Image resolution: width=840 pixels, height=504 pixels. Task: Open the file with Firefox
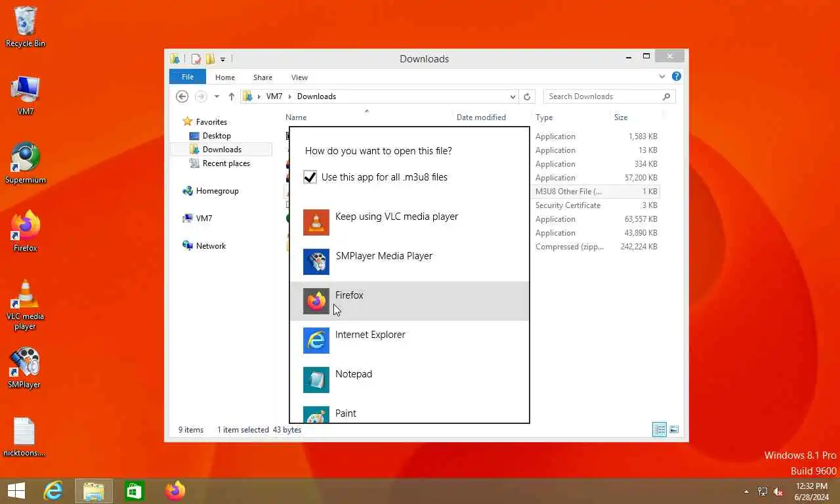[409, 301]
